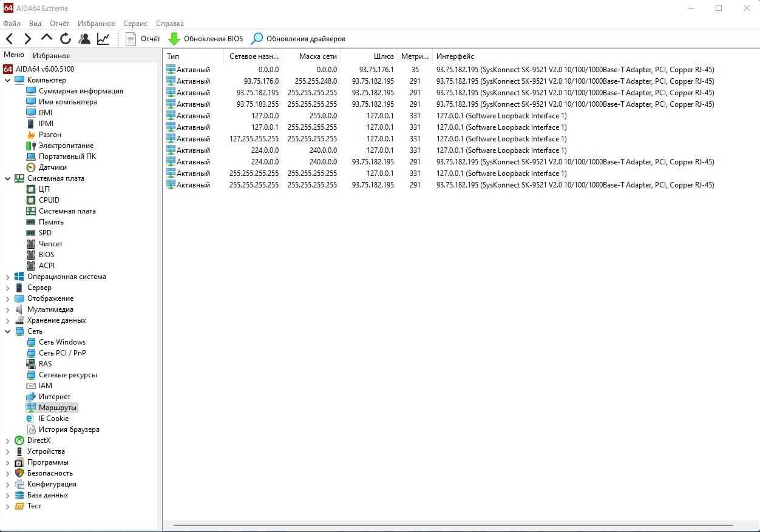Image resolution: width=760 pixels, height=532 pixels.
Task: Open the Отчёт menu in menu bar
Action: tap(59, 24)
